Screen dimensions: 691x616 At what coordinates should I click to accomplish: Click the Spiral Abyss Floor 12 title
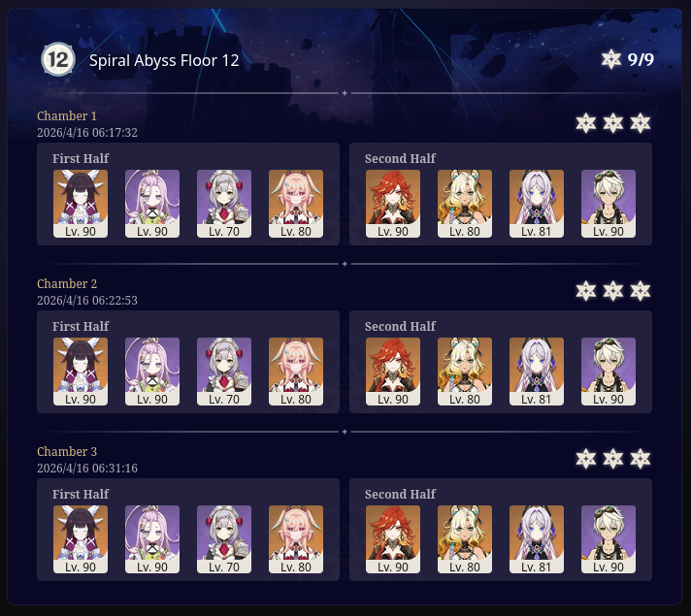coord(164,60)
